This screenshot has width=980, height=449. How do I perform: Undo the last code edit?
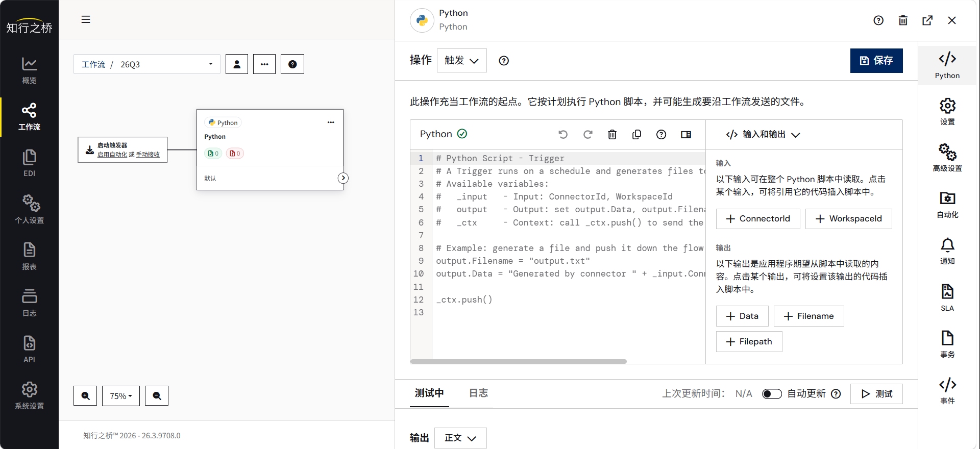[x=563, y=134]
